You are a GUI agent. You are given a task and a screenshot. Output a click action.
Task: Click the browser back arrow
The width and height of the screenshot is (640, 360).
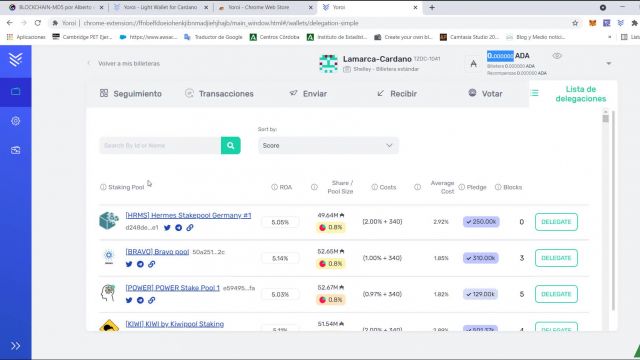point(10,23)
